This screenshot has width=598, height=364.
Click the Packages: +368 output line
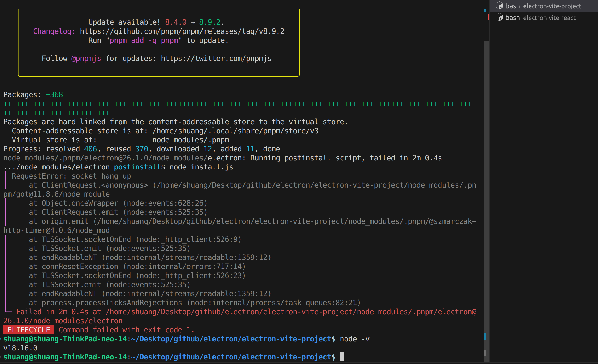[33, 94]
